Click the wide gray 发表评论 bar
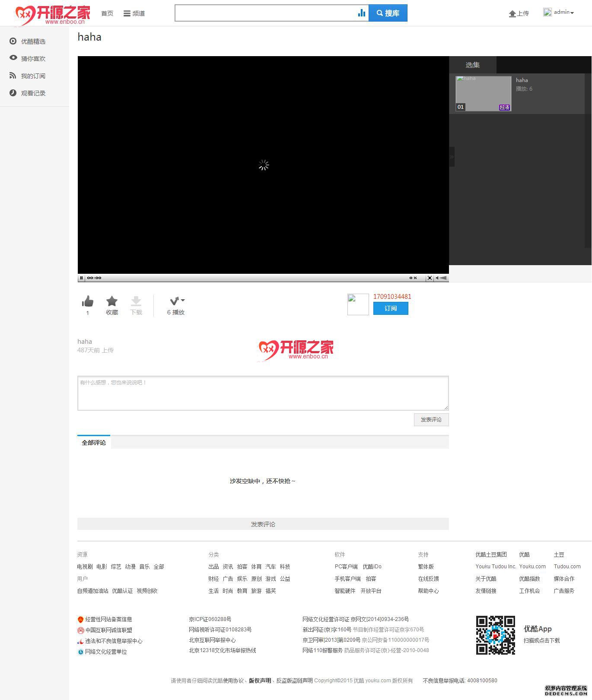The width and height of the screenshot is (592, 700). pyautogui.click(x=263, y=524)
